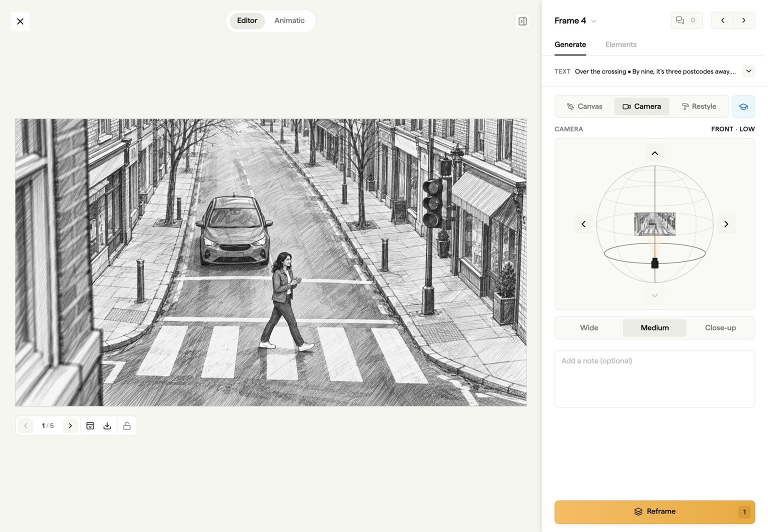The height and width of the screenshot is (532, 768).
Task: Select the Wide shot option
Action: point(589,327)
